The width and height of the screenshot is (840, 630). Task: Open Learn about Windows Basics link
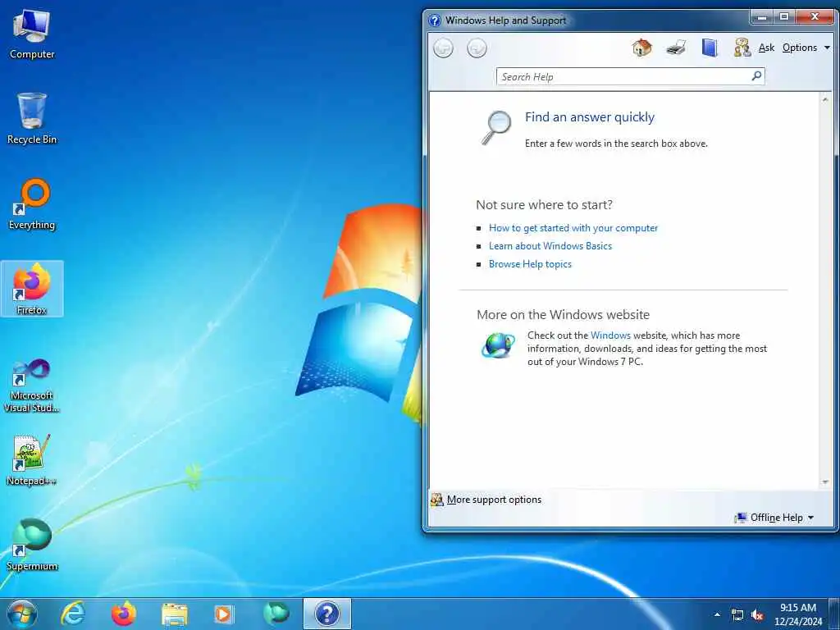click(550, 246)
